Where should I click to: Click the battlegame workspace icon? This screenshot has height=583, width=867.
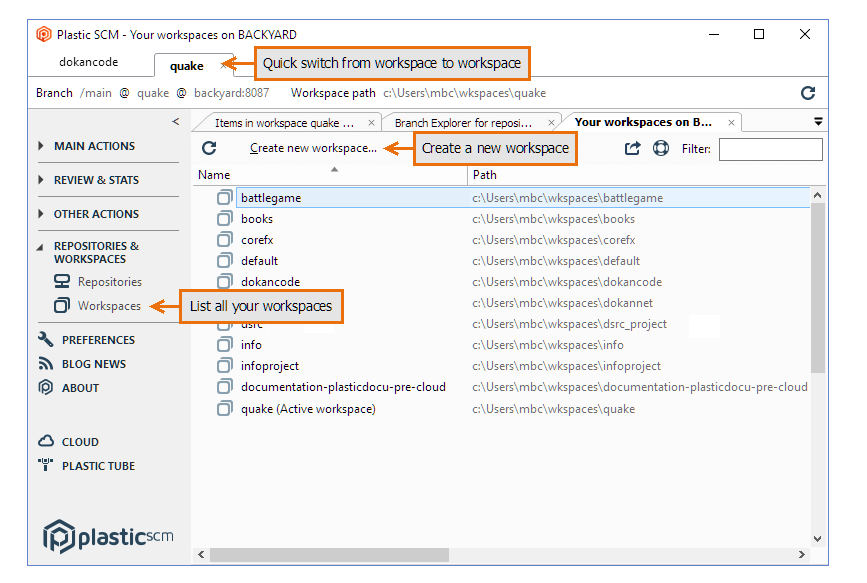tap(224, 197)
